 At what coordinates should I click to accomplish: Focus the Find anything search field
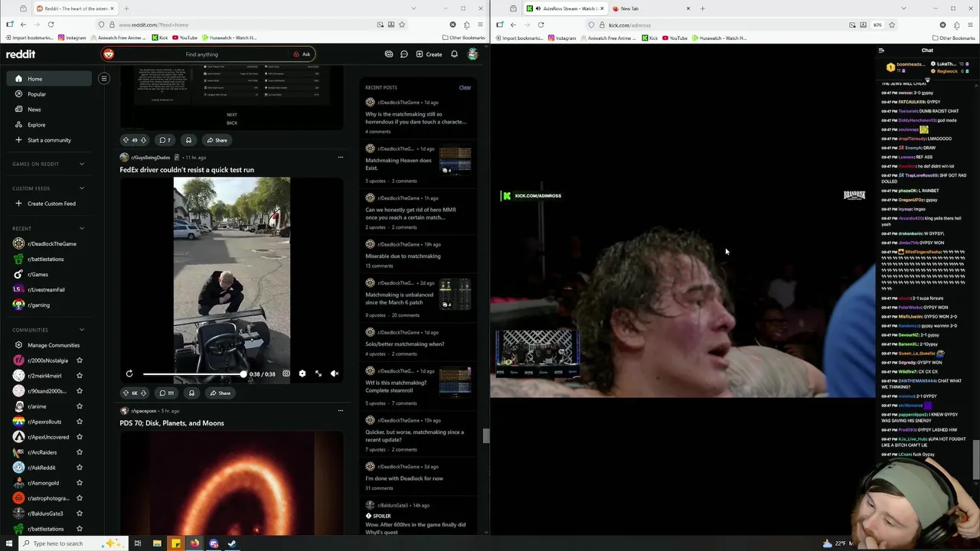[201, 54]
